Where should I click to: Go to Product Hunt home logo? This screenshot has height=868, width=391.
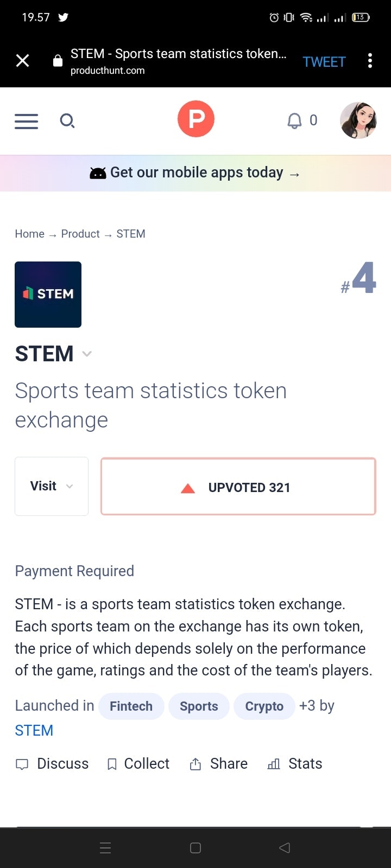(x=195, y=119)
